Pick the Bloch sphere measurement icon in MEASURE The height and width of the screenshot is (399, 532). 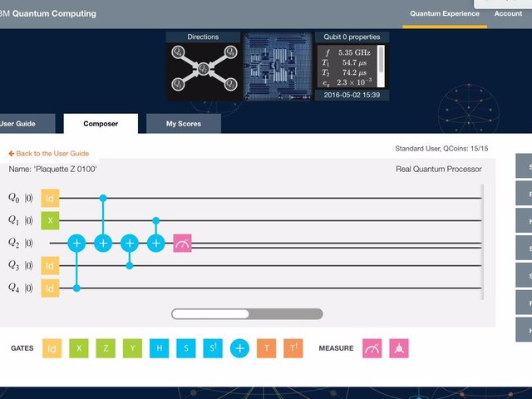399,348
